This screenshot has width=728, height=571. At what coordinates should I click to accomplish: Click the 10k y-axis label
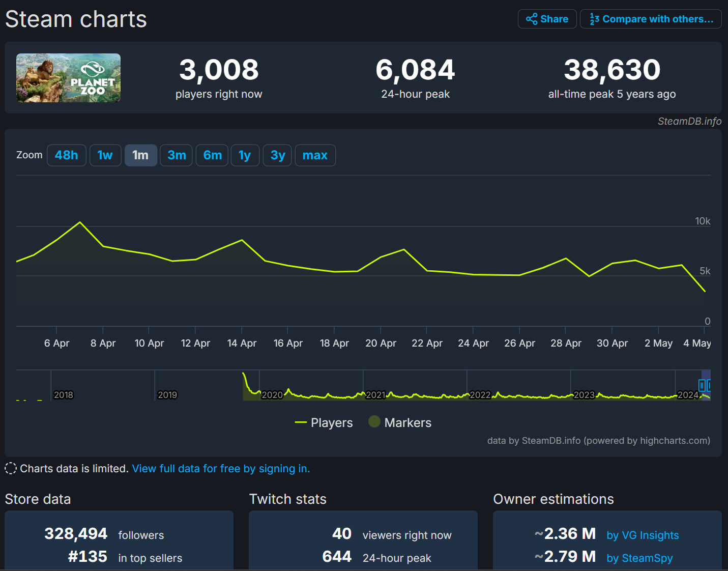703,221
